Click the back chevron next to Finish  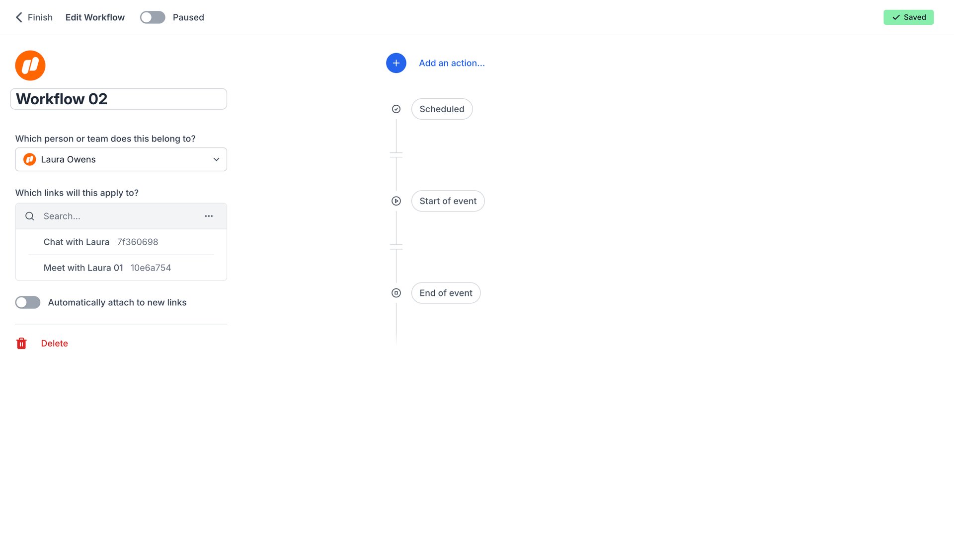tap(18, 17)
